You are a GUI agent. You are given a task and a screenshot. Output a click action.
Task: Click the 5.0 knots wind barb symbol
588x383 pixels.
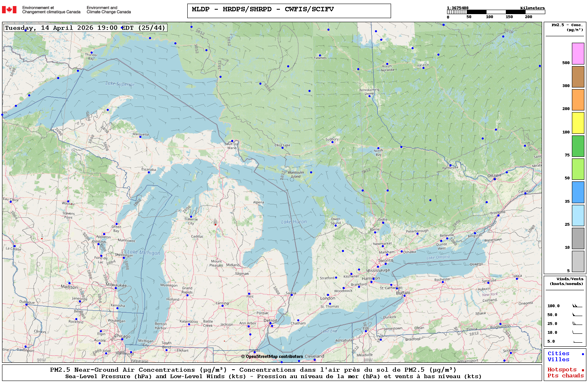point(577,341)
